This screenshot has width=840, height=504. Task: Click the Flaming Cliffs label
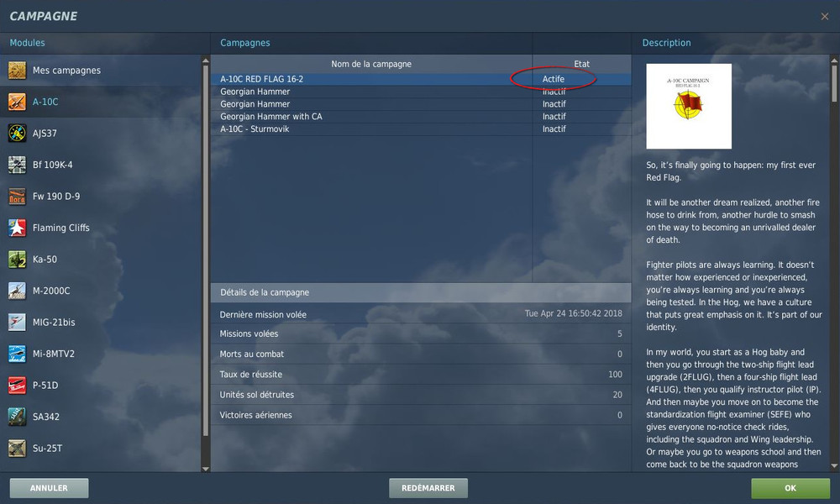(61, 228)
